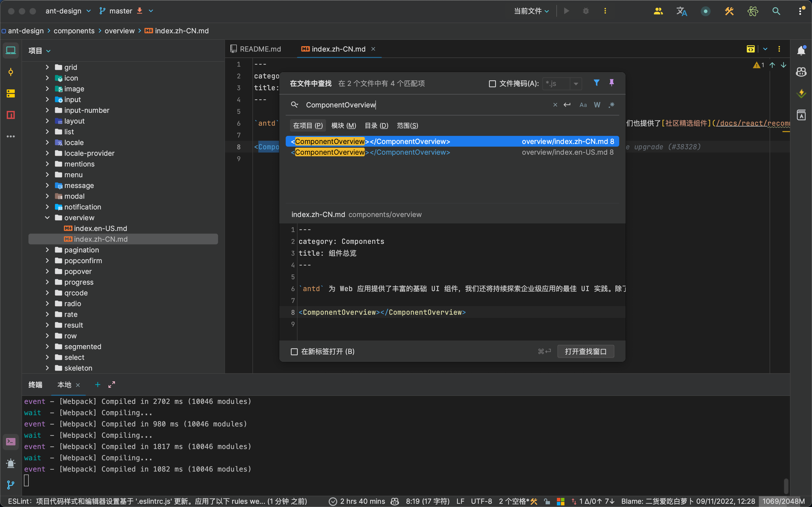Show more tool windows via ellipsis icon
Image resolution: width=812 pixels, height=507 pixels.
(x=10, y=136)
